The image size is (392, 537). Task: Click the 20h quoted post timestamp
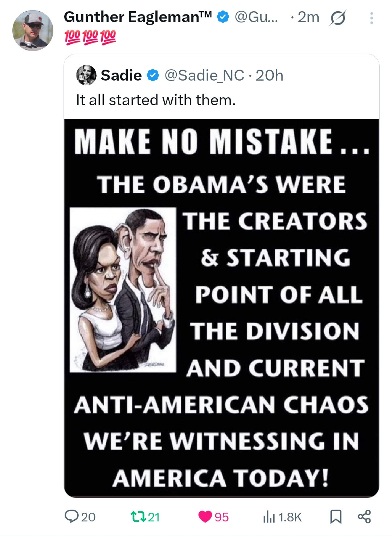269,76
